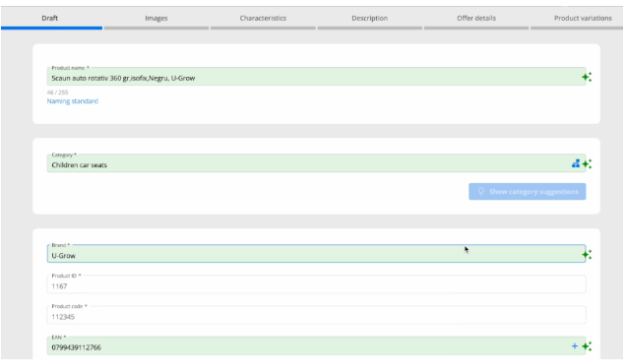
Task: Click the EAN field with 07994391127​66
Action: (316, 346)
